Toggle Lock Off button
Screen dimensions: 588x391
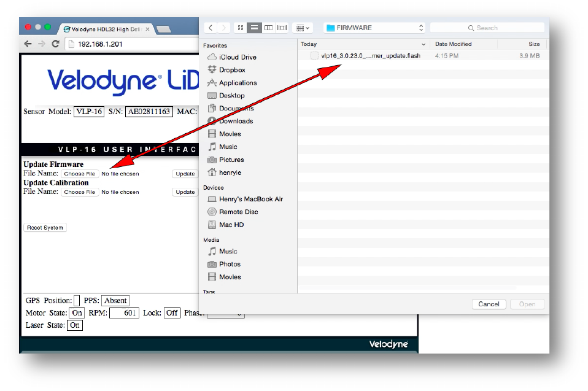tap(172, 312)
